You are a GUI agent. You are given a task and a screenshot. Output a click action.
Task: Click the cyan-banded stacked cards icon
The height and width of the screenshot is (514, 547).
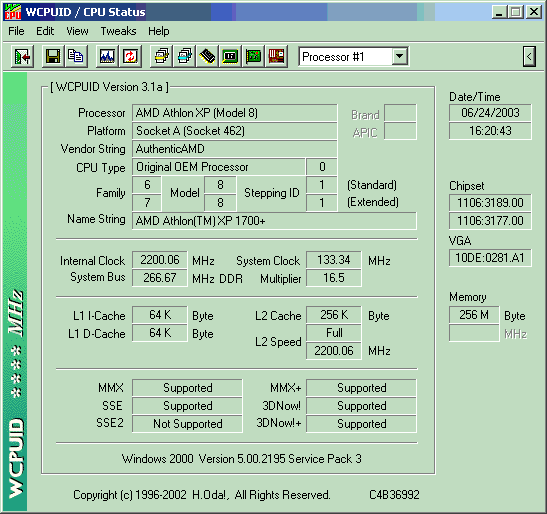pos(185,56)
